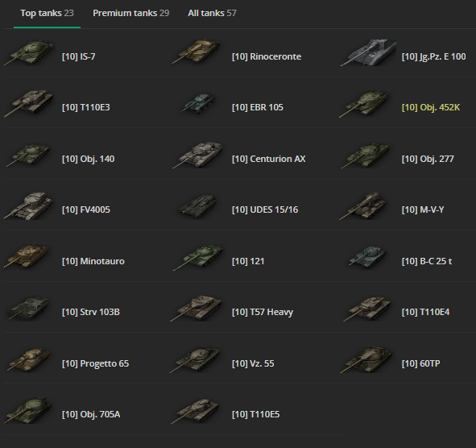Open the FV4005 tank thumbnail

28,205
